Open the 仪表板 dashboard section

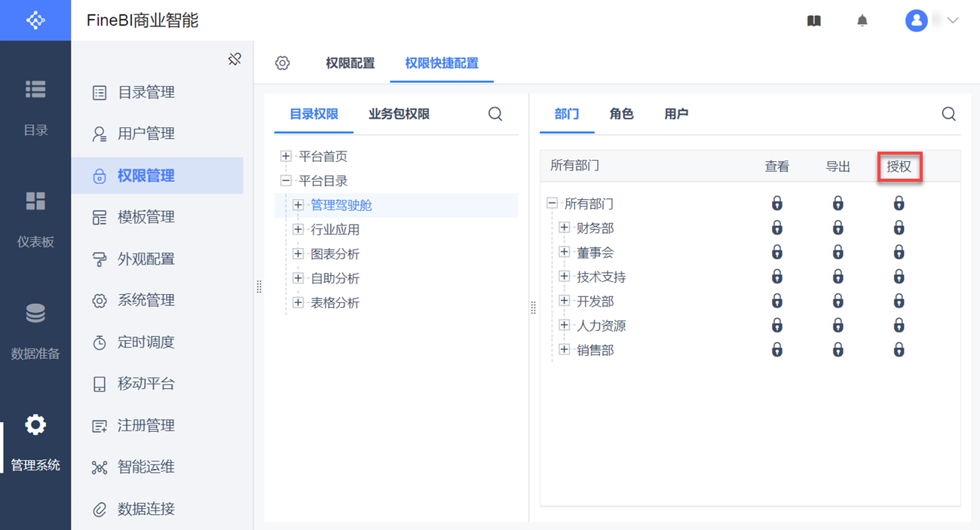point(35,218)
